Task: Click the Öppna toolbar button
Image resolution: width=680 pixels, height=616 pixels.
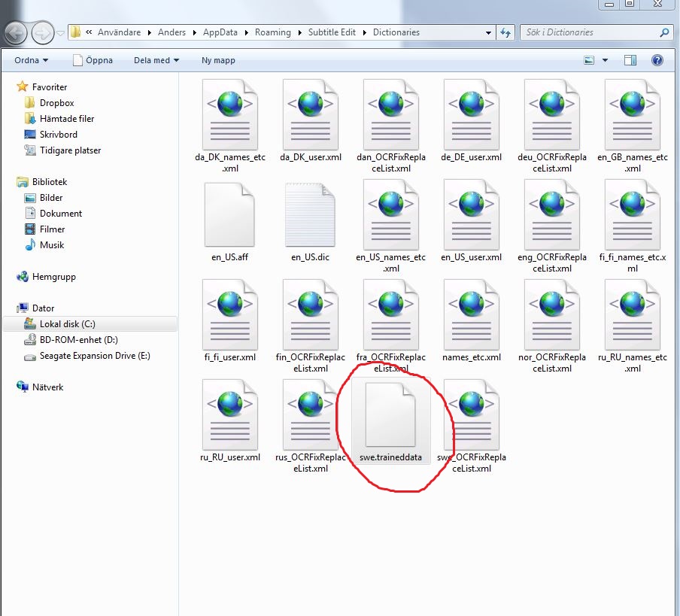Action: (93, 60)
